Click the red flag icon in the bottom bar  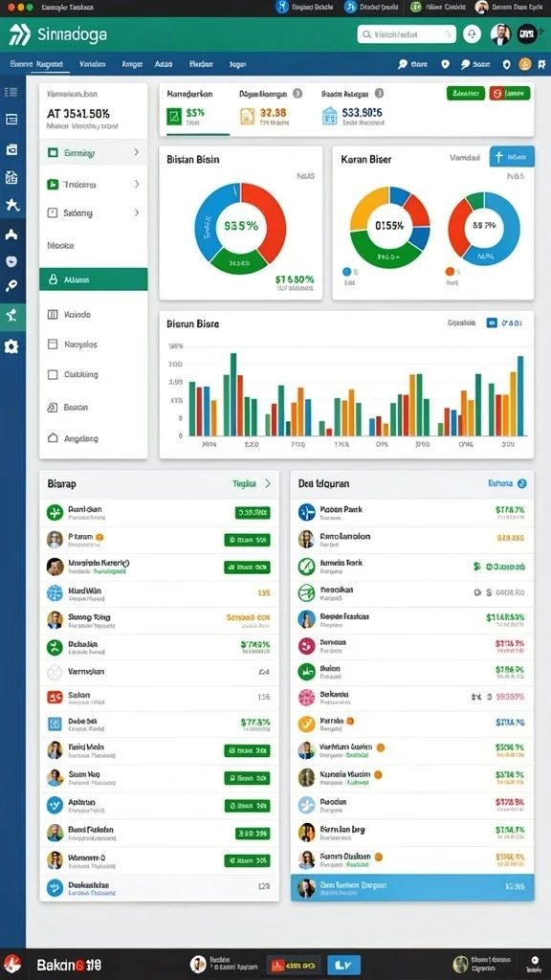click(x=11, y=964)
